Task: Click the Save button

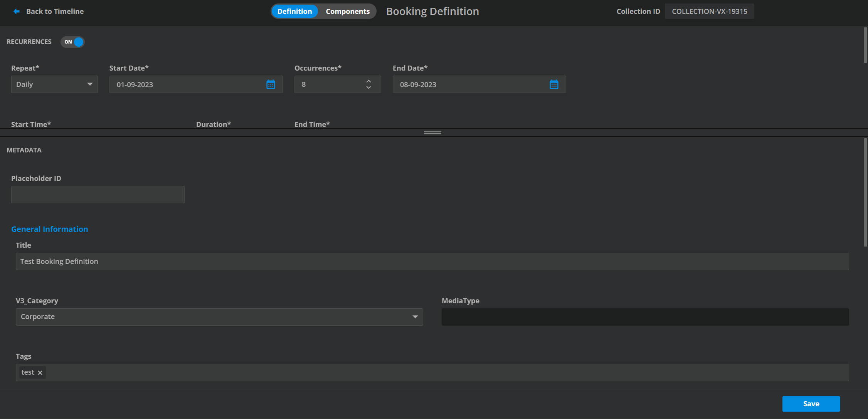Action: [811, 404]
